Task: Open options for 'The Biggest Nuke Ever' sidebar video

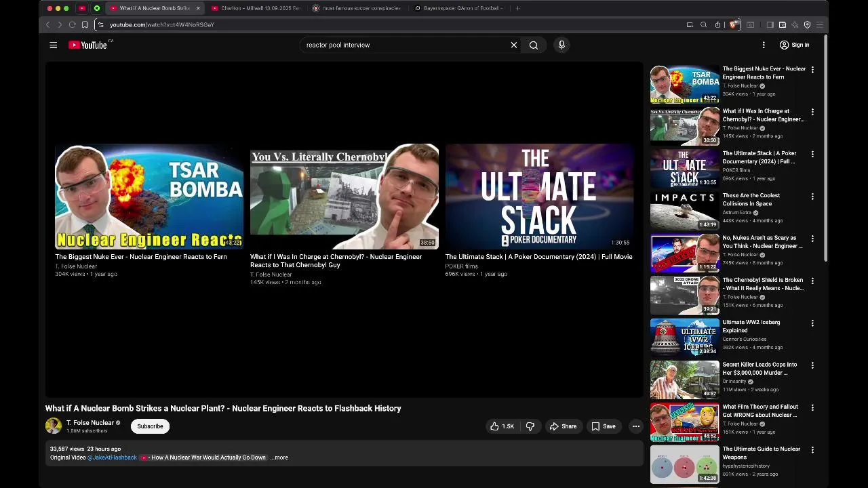Action: click(812, 69)
